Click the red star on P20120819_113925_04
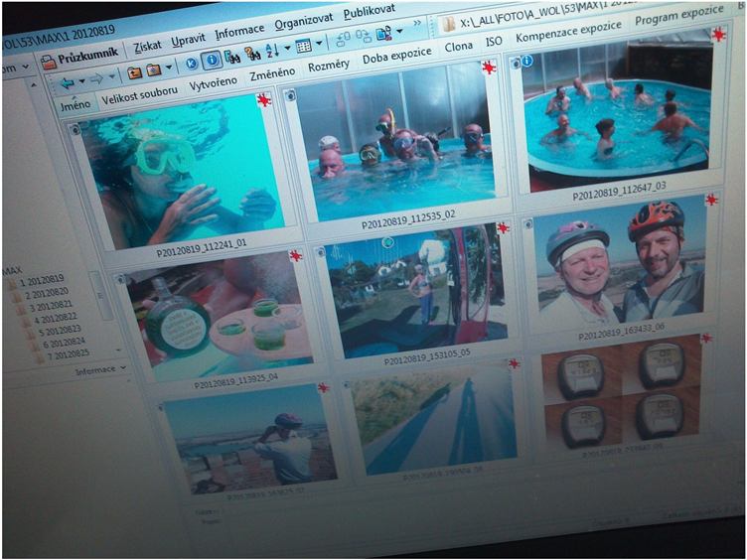The width and height of the screenshot is (747, 560). 296,256
